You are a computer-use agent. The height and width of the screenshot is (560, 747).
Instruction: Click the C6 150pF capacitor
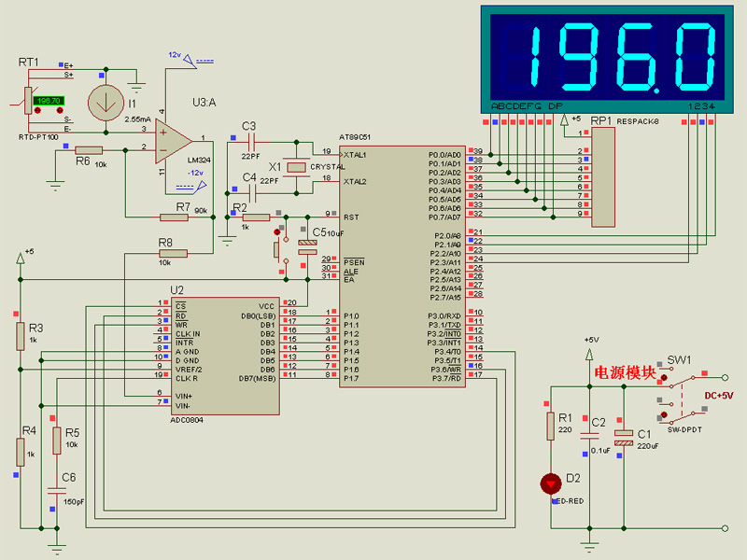(57, 491)
